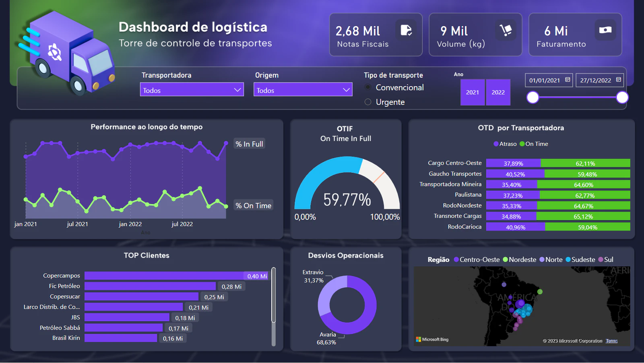Click the Avaria 68,63% label
Image resolution: width=644 pixels, height=363 pixels.
click(x=326, y=338)
